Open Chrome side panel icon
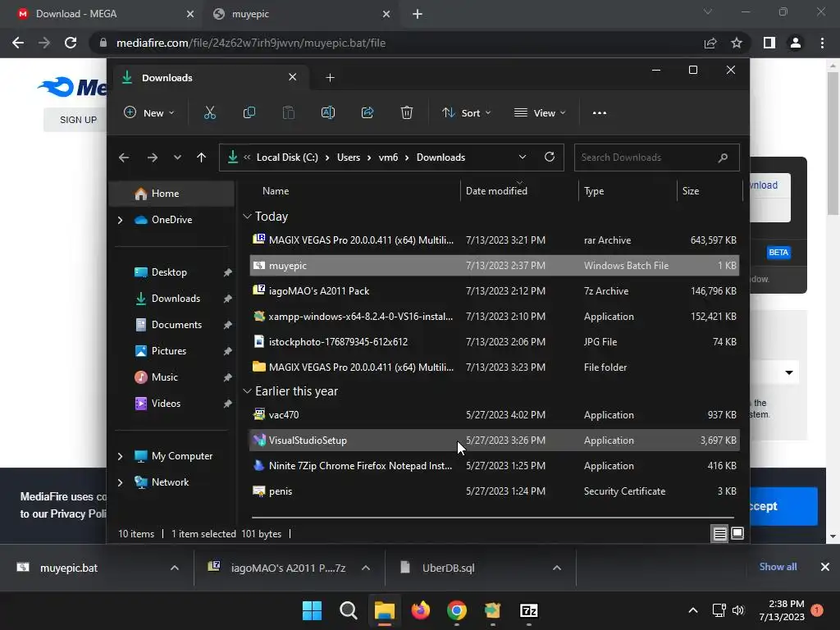 click(769, 43)
